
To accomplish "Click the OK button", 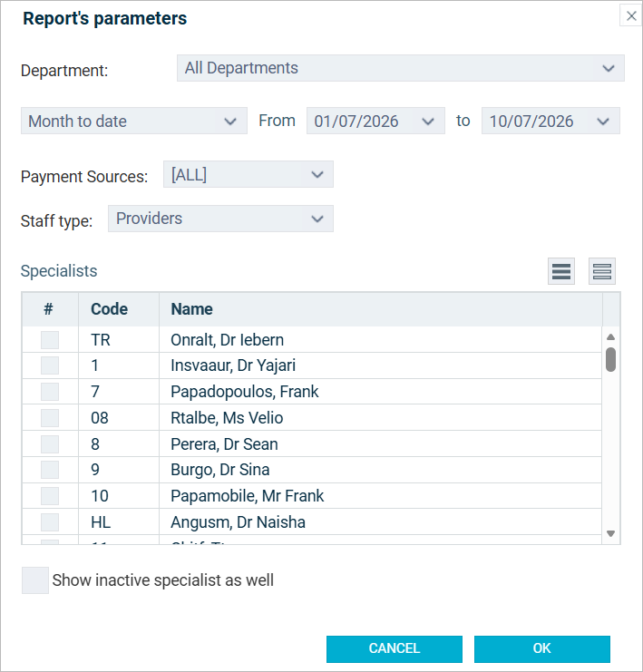I will click(x=541, y=648).
